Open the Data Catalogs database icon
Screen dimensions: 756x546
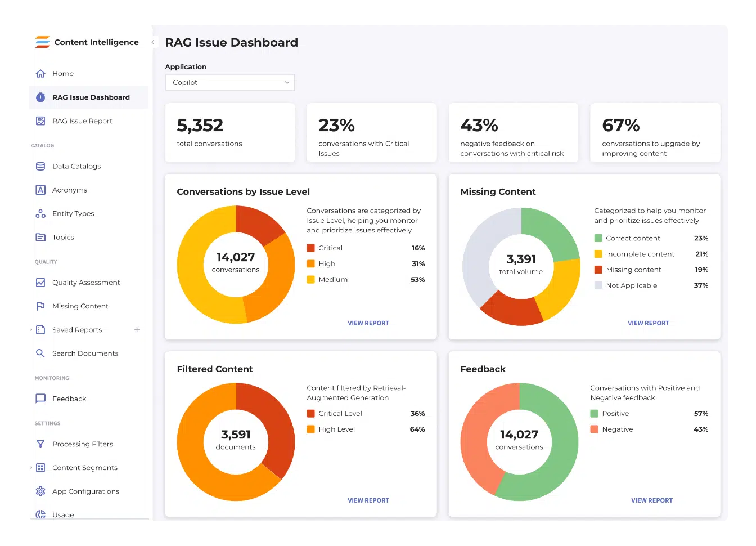pos(40,166)
